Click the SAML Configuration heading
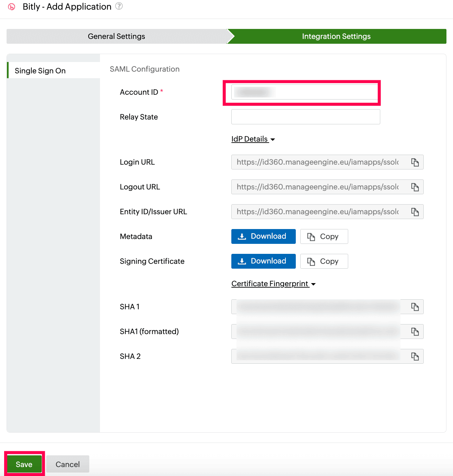This screenshot has width=453, height=476. (x=145, y=69)
